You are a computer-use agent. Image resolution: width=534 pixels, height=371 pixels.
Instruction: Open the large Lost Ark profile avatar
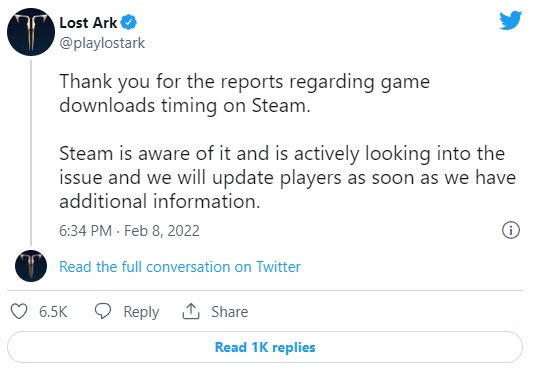[x=31, y=32]
